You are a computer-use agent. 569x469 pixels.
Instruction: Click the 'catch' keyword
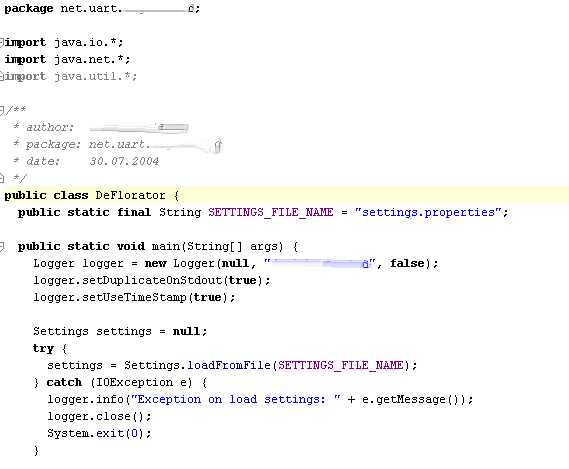tap(64, 382)
